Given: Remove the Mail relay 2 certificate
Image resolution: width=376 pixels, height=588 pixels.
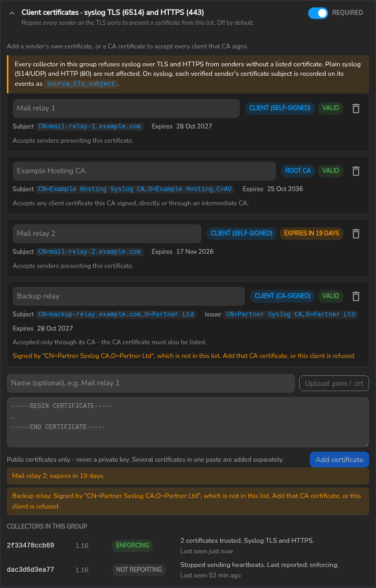Looking at the screenshot, I should 356,234.
